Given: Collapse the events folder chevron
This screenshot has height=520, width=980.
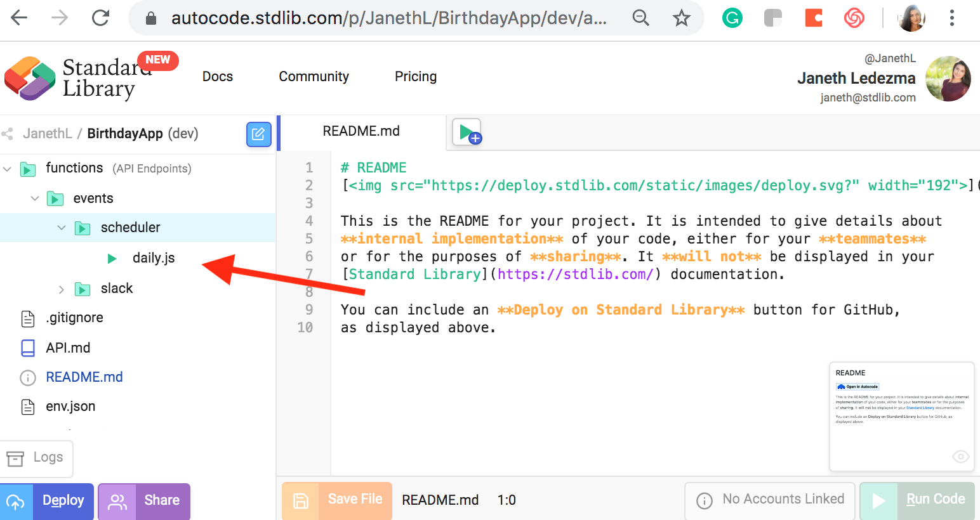Looking at the screenshot, I should coord(35,198).
